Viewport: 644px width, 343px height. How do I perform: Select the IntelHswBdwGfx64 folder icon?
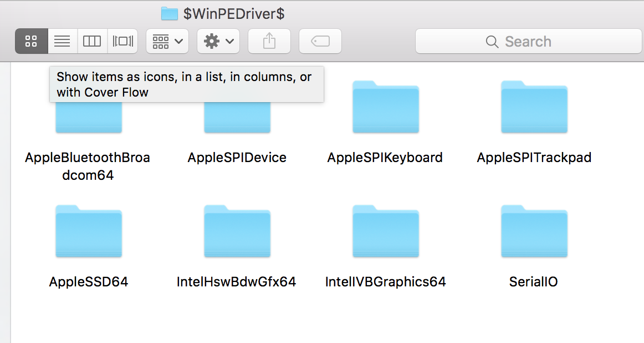[237, 231]
